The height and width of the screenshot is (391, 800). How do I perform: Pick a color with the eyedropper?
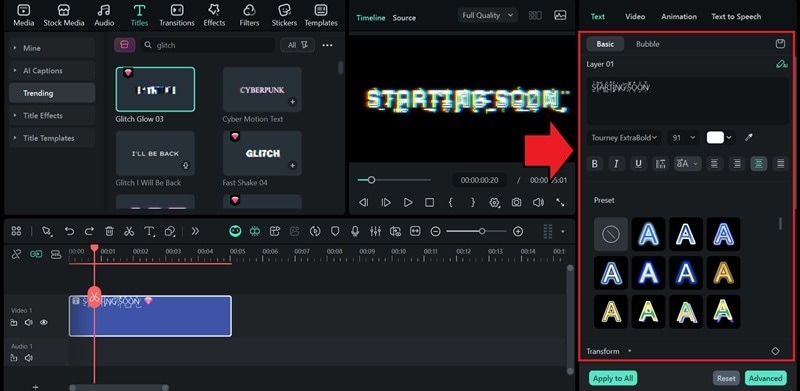[748, 137]
